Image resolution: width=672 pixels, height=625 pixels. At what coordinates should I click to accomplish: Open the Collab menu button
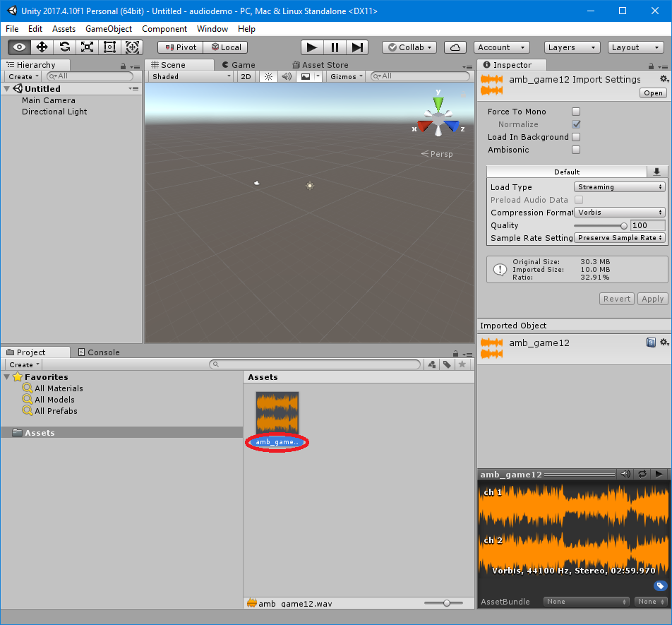[409, 47]
